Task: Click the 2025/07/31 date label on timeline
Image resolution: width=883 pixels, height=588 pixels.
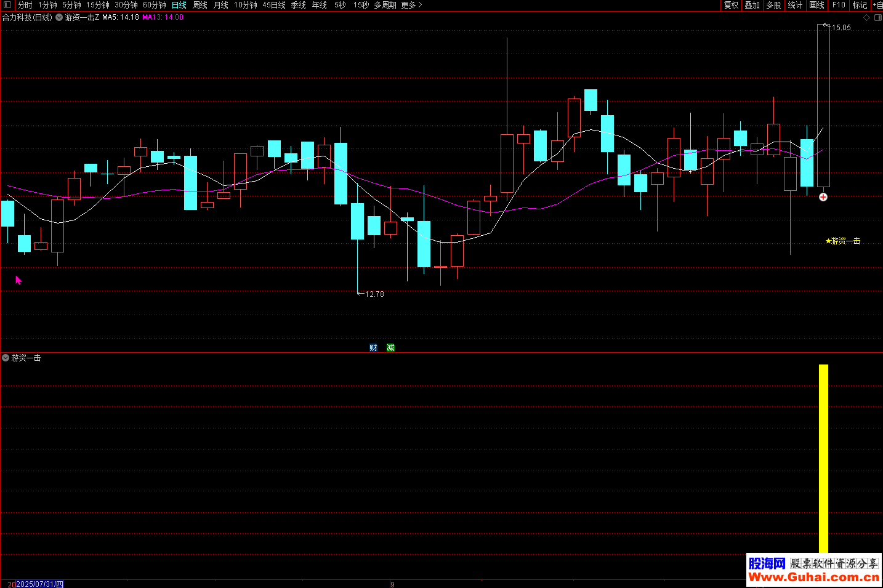Action: pos(39,584)
